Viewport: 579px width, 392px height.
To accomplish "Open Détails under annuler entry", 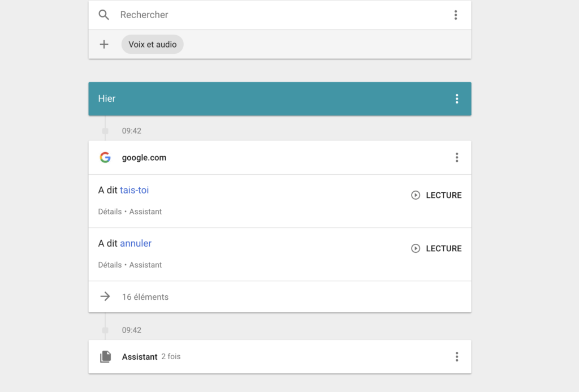I will coord(110,265).
